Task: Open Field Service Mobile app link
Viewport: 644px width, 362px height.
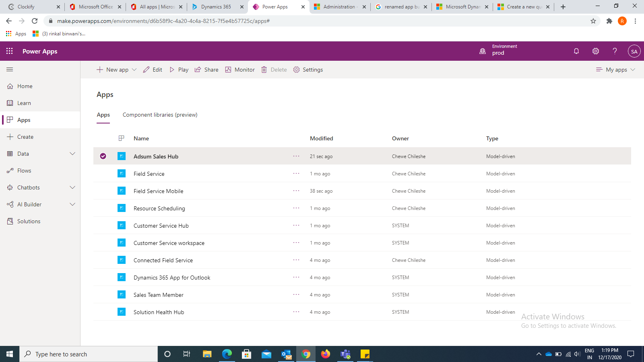Action: pyautogui.click(x=159, y=191)
